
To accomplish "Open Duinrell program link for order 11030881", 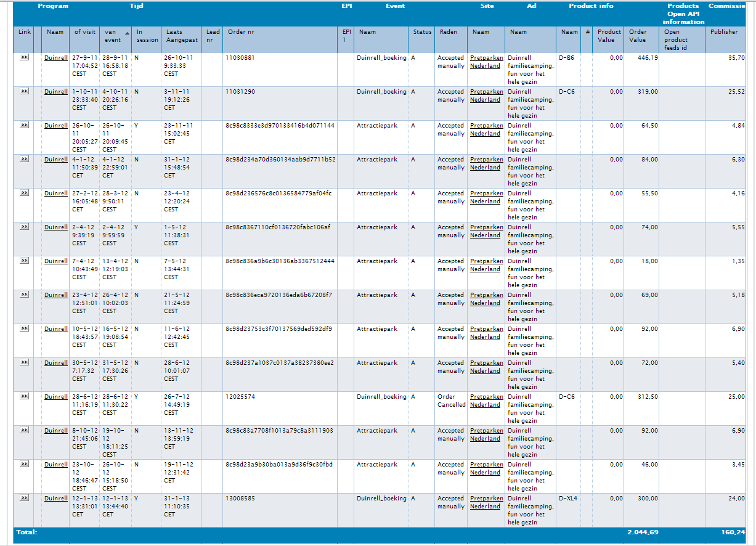I will click(x=55, y=58).
